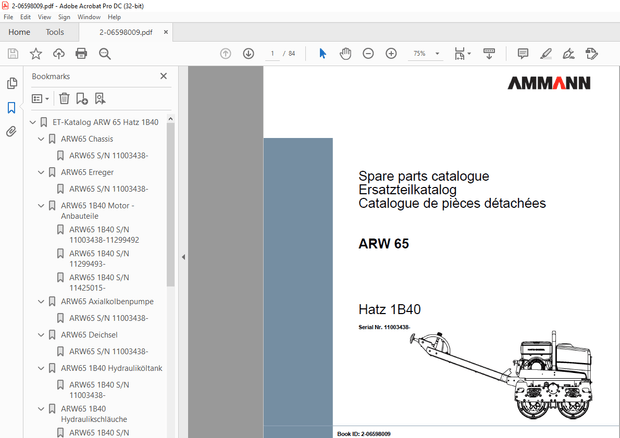Screen dimensions: 620x438
Task: Toggle the Bookmarks panel icon
Action: pyautogui.click(x=11, y=108)
